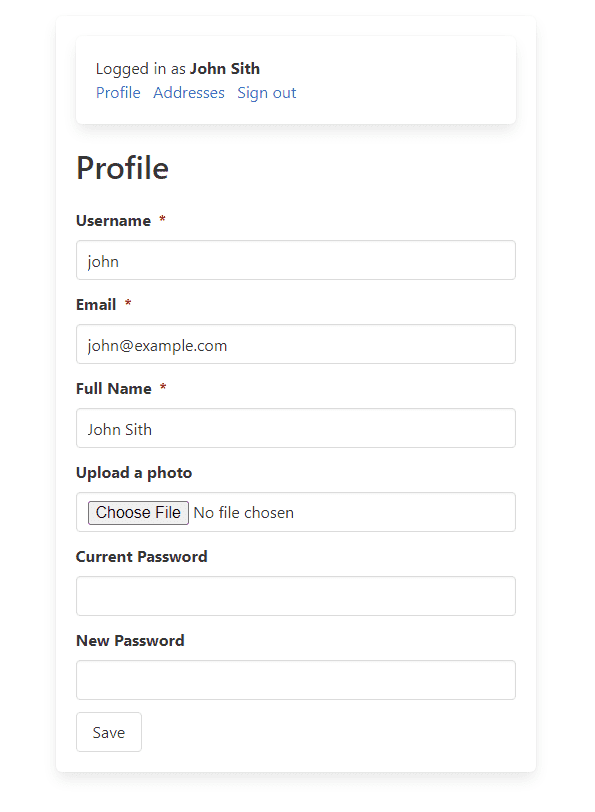Click the New Password label
This screenshot has height=812, width=595.
130,640
